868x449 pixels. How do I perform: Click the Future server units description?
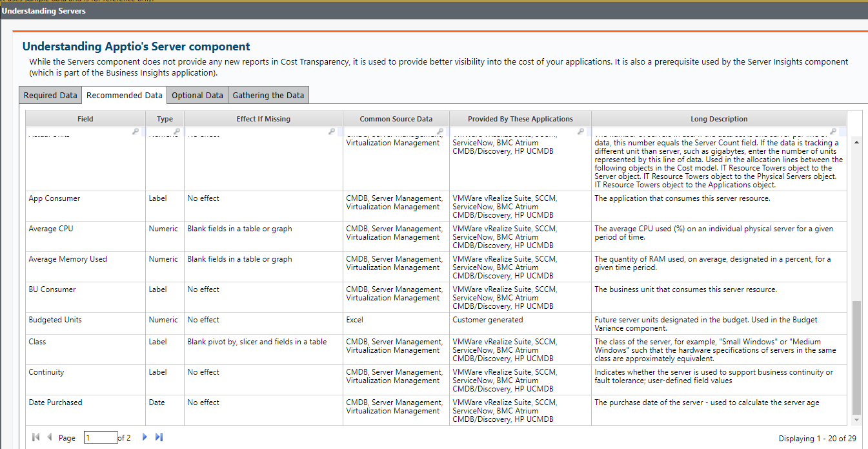[719, 323]
